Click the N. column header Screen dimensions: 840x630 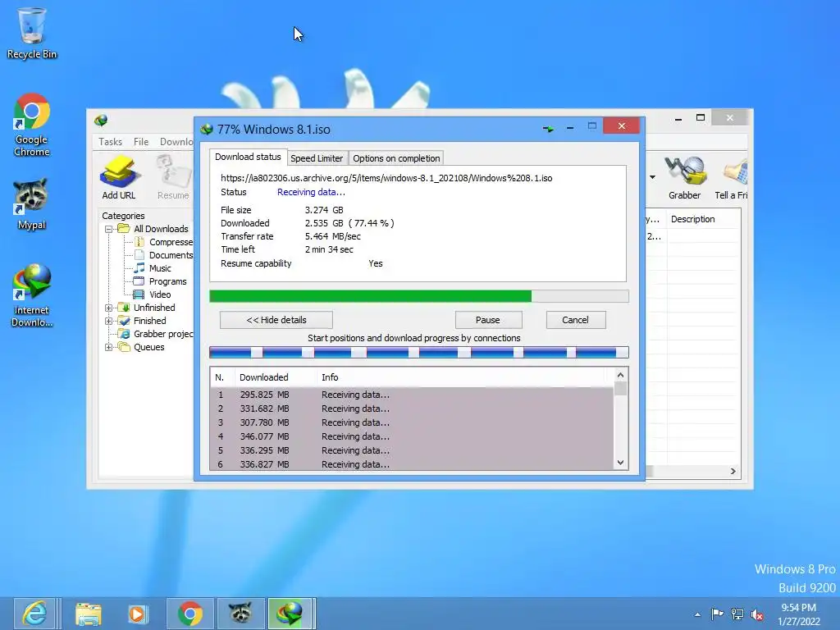[x=222, y=377]
